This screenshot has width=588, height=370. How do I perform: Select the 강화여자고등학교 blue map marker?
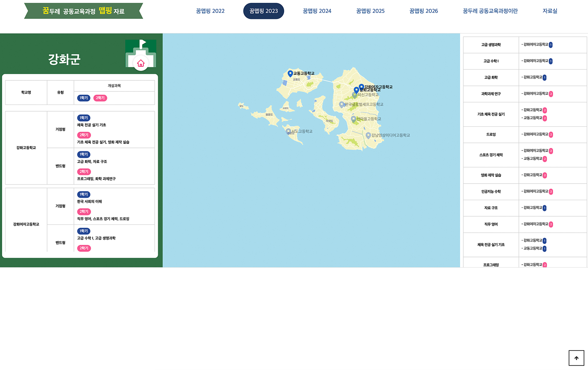click(x=361, y=87)
